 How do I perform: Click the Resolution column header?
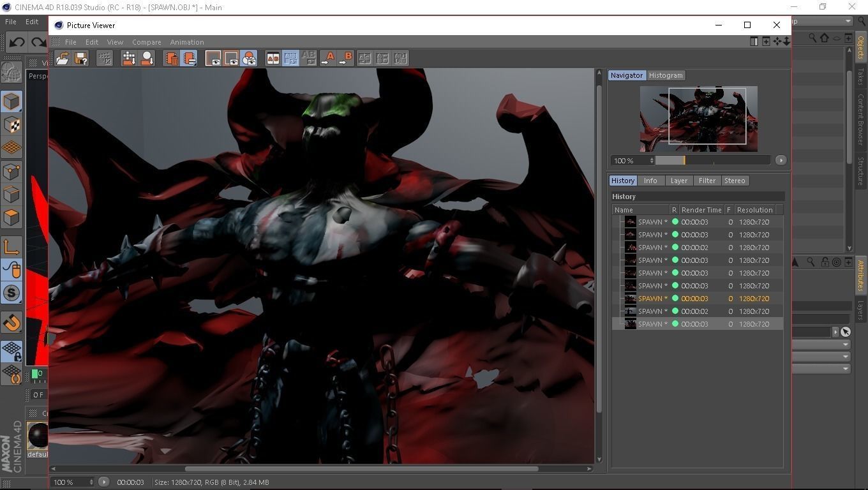click(754, 210)
